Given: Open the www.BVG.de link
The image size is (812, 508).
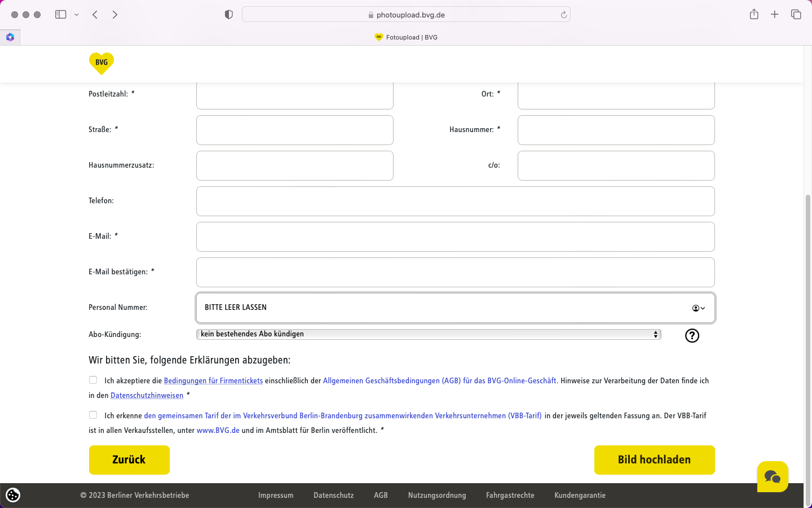Looking at the screenshot, I should [x=218, y=431].
